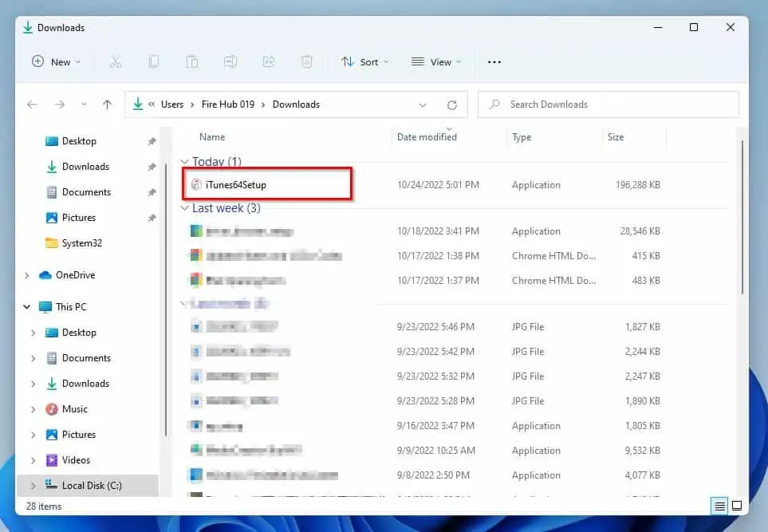The image size is (768, 532).
Task: Collapse the This PC tree node
Action: pos(27,306)
